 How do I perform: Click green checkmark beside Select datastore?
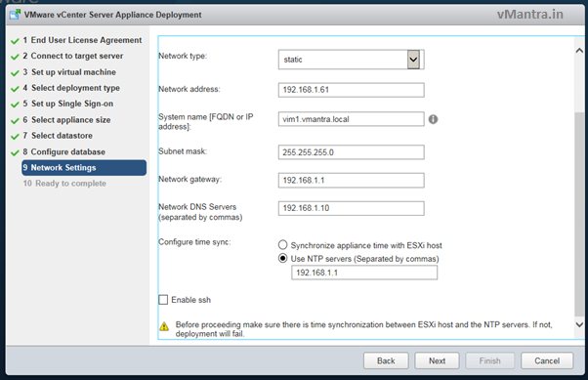15,137
